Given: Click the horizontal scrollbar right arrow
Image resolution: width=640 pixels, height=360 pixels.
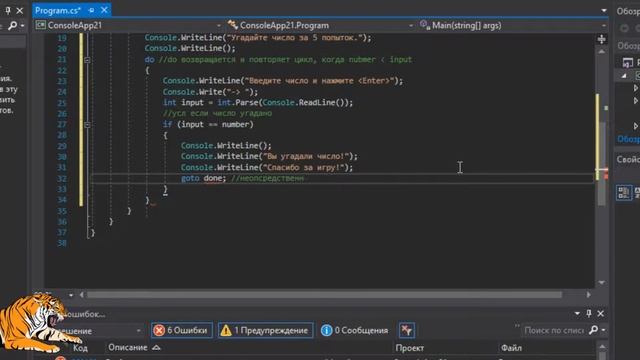Looking at the screenshot, I should [589, 295].
